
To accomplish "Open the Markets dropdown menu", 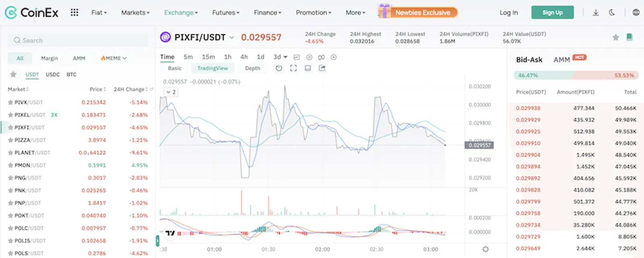I will tap(135, 12).
